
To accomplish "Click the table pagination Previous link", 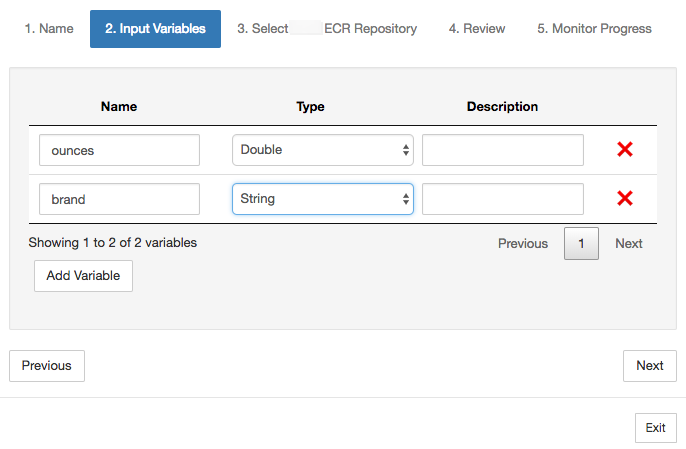I will coord(523,244).
